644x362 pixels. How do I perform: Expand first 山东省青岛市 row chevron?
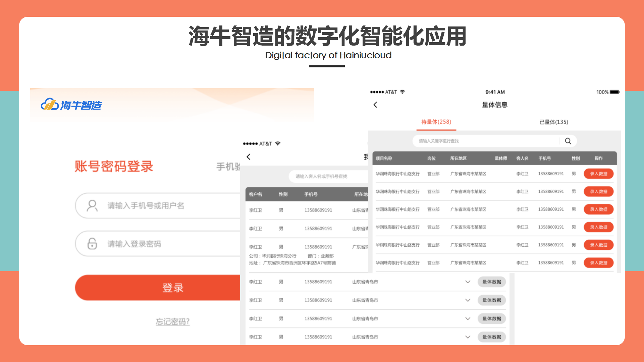[468, 282]
